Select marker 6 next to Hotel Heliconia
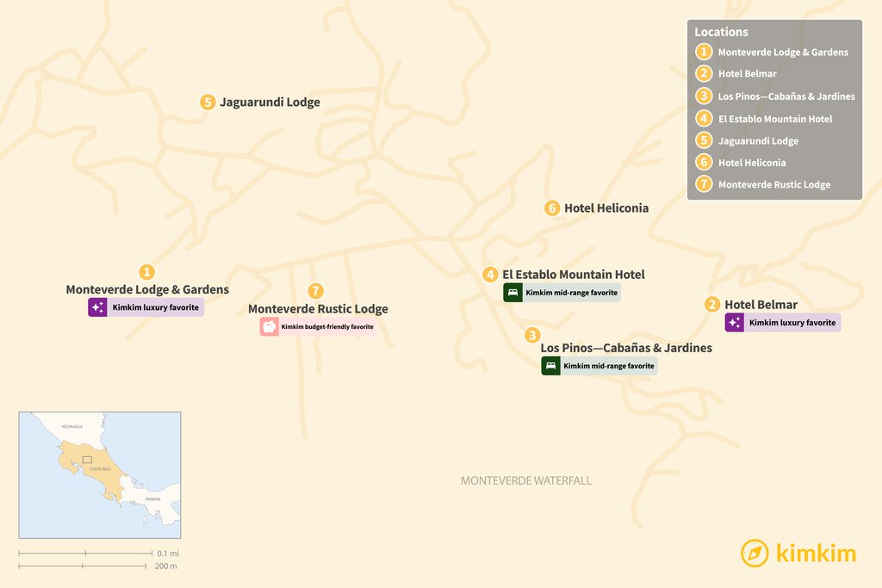 (552, 207)
